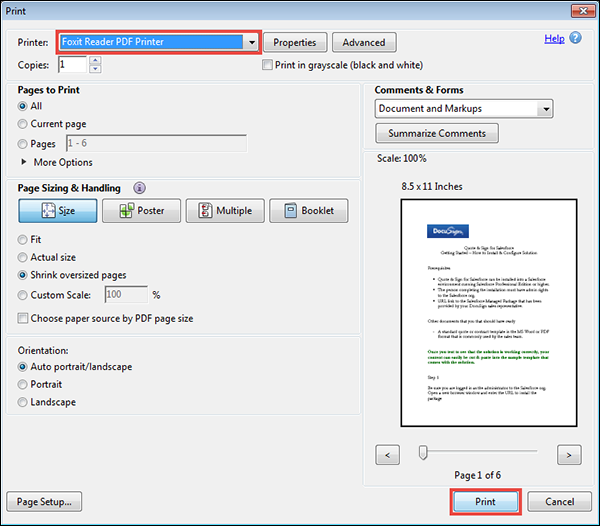
Task: Select Portrait orientation
Action: (x=23, y=384)
